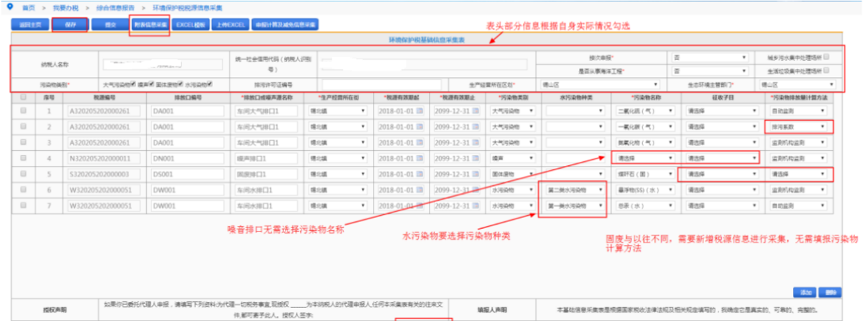Open calendar icon for row 1 start date
This screenshot has width=868, height=321.
pos(420,110)
